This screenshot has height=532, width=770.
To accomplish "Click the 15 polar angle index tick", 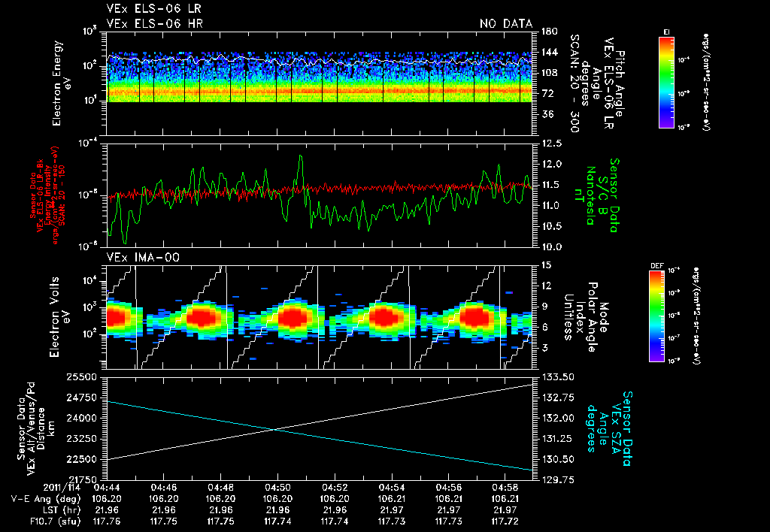I will [547, 265].
